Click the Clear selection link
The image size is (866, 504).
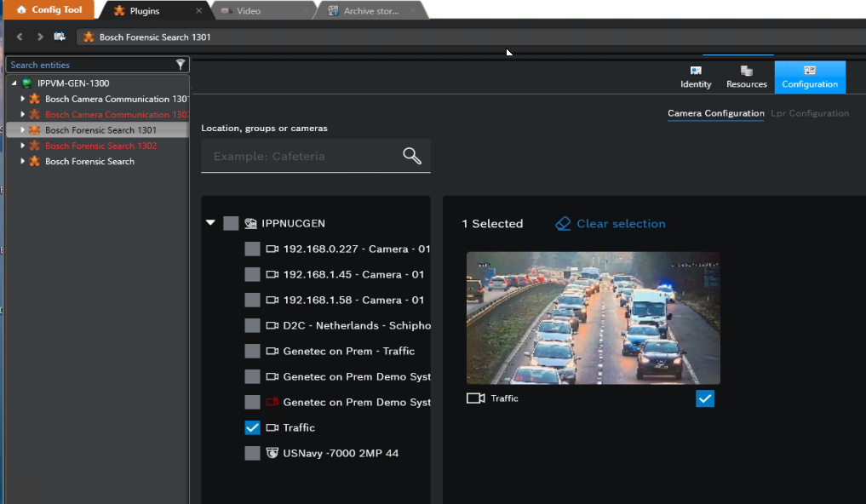(x=621, y=224)
